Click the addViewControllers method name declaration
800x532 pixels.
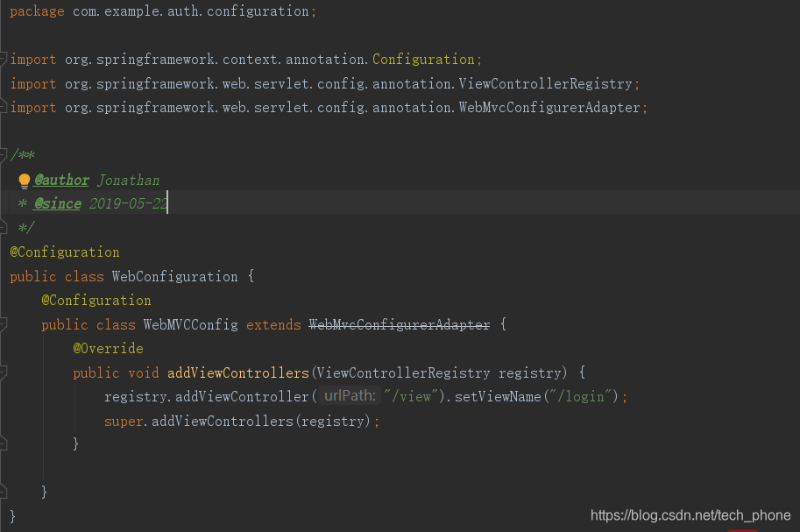(238, 373)
